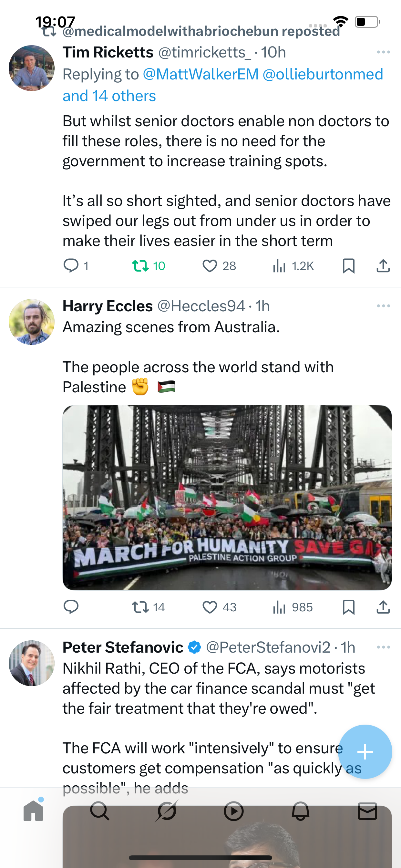Open the Notifications tab

click(x=300, y=811)
